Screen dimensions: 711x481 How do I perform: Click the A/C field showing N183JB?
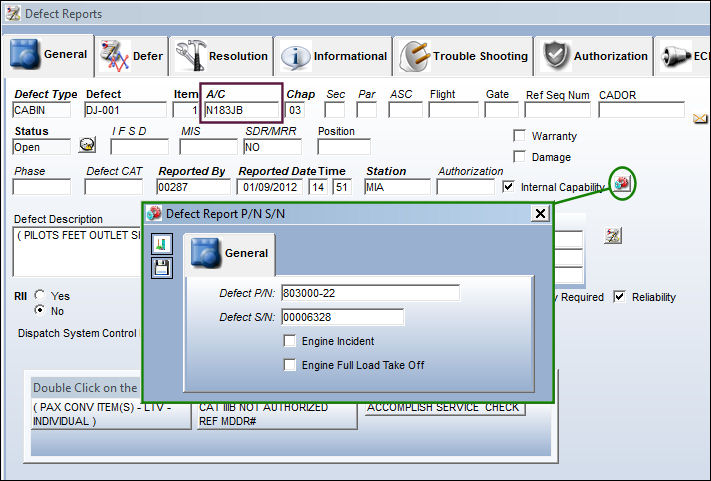click(242, 110)
